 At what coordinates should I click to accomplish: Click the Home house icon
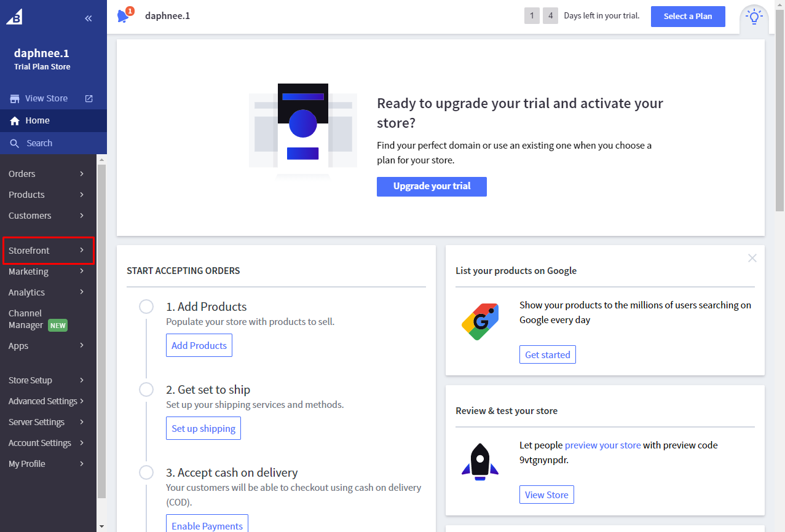pos(15,121)
